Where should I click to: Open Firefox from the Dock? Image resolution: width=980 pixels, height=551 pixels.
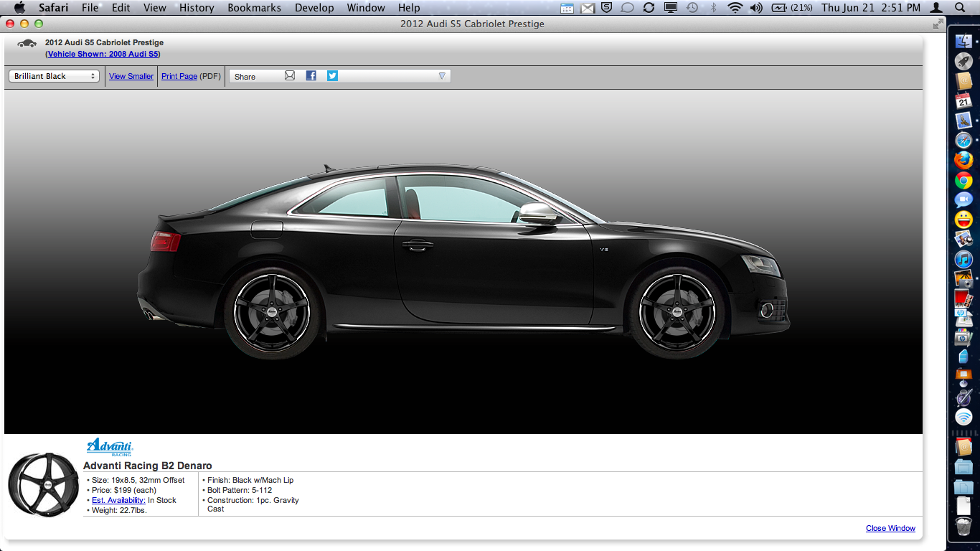(x=963, y=160)
